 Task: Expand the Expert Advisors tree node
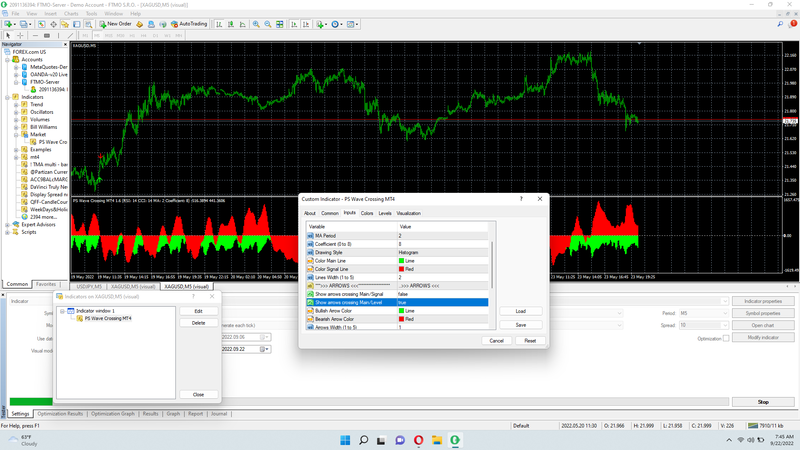(5, 227)
